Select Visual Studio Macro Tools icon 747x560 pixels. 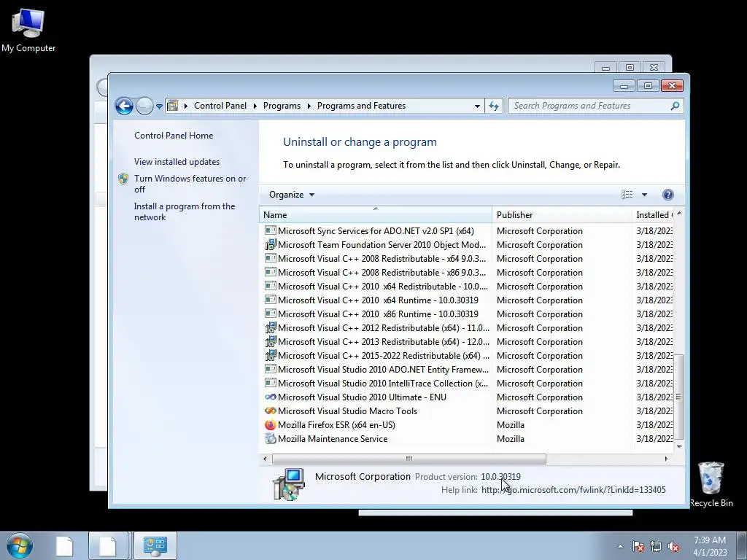click(x=271, y=411)
